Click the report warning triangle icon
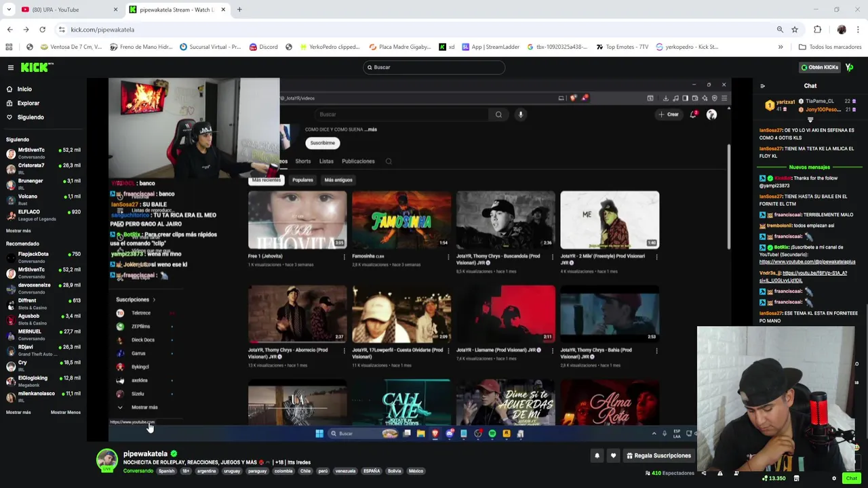Image resolution: width=868 pixels, height=488 pixels. [719, 473]
